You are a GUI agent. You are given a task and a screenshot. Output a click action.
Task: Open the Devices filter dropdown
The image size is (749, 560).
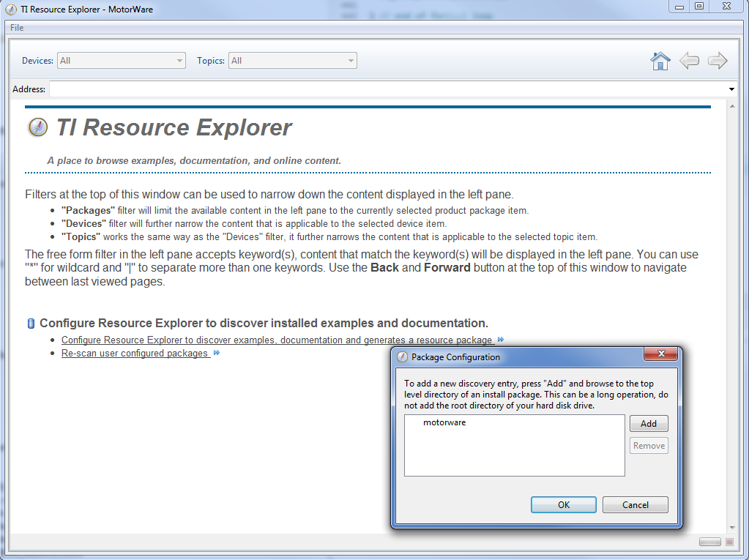(x=179, y=61)
